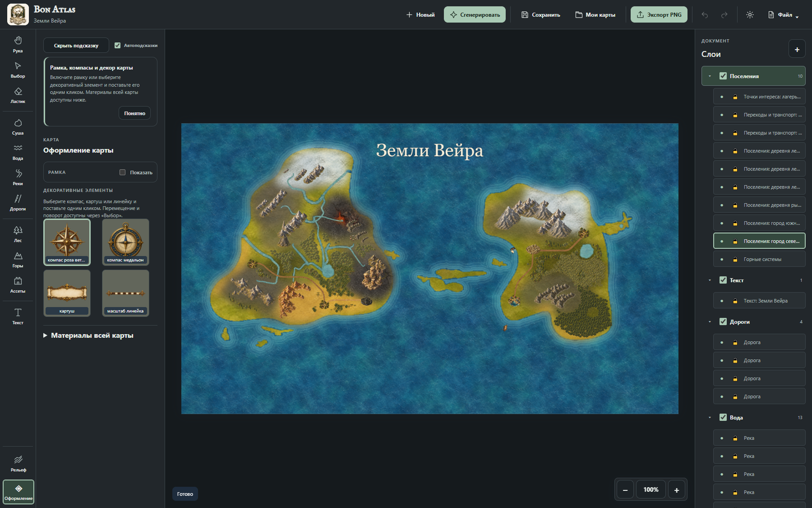
Task: Click the zoom in plus button
Action: pyautogui.click(x=677, y=489)
